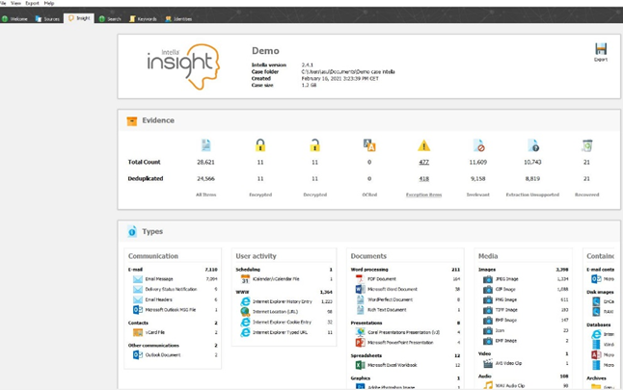Click the Extraction Unsupported document icon
Image resolution: width=623 pixels, height=390 pixels.
click(533, 145)
